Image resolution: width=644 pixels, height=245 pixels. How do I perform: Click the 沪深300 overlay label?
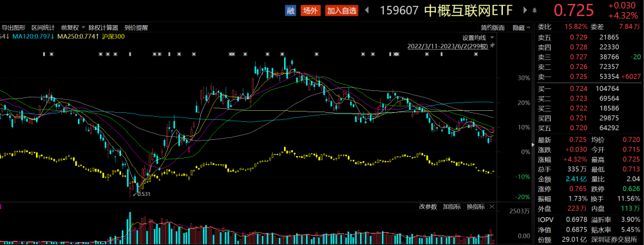coord(114,37)
